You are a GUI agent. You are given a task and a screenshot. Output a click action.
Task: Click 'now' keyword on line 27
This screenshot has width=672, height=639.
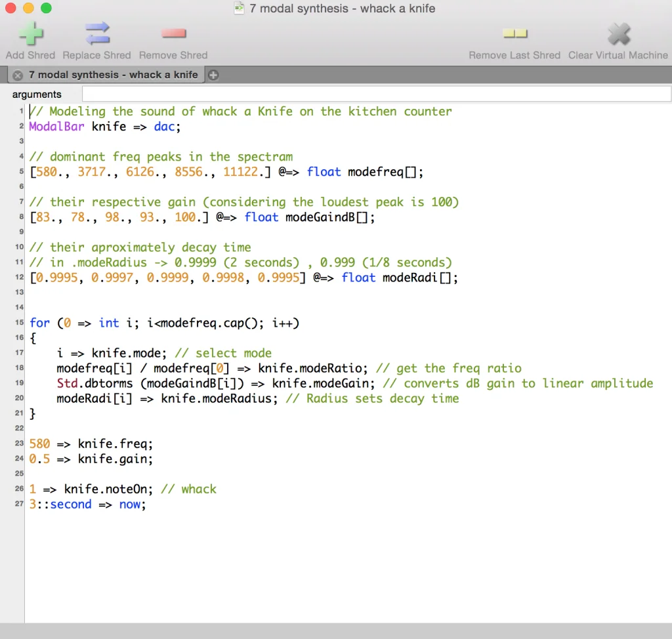[x=129, y=505]
